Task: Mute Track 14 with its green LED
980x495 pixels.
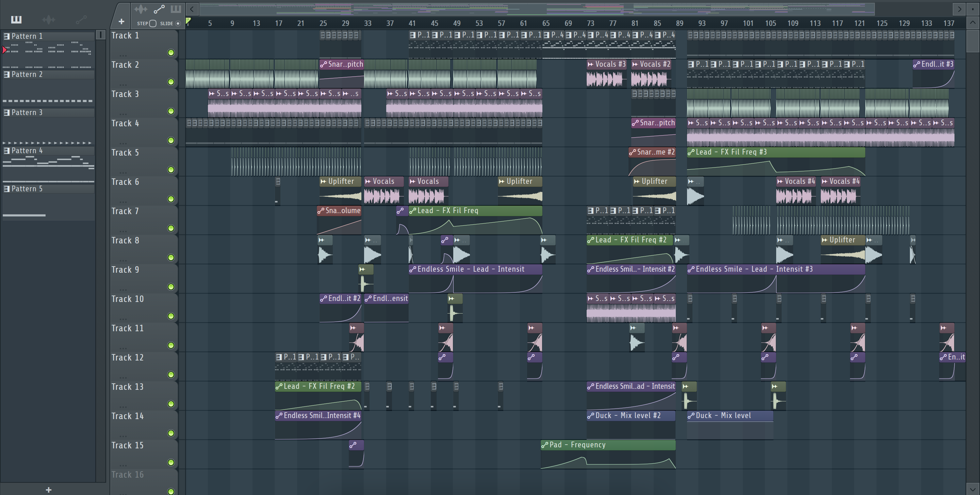Action: point(171,433)
